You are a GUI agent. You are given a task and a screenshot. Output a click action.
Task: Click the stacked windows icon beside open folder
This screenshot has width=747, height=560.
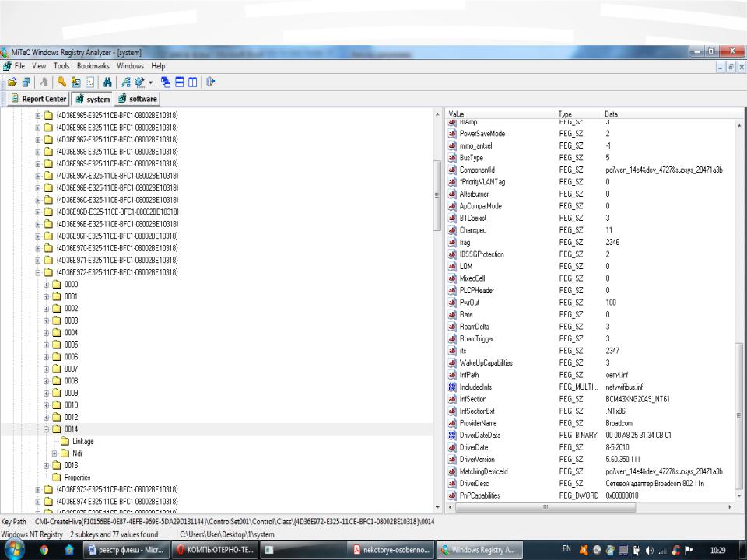(x=26, y=82)
